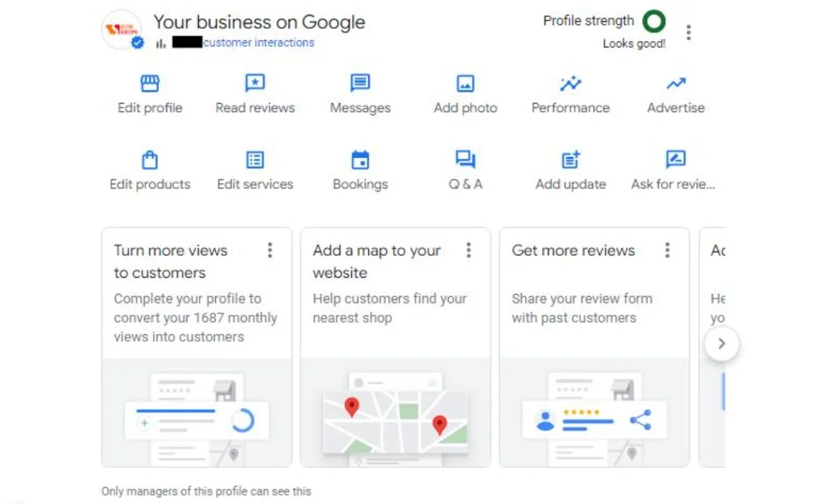Open options menu on Add a map card
825x504 pixels.
click(x=469, y=250)
